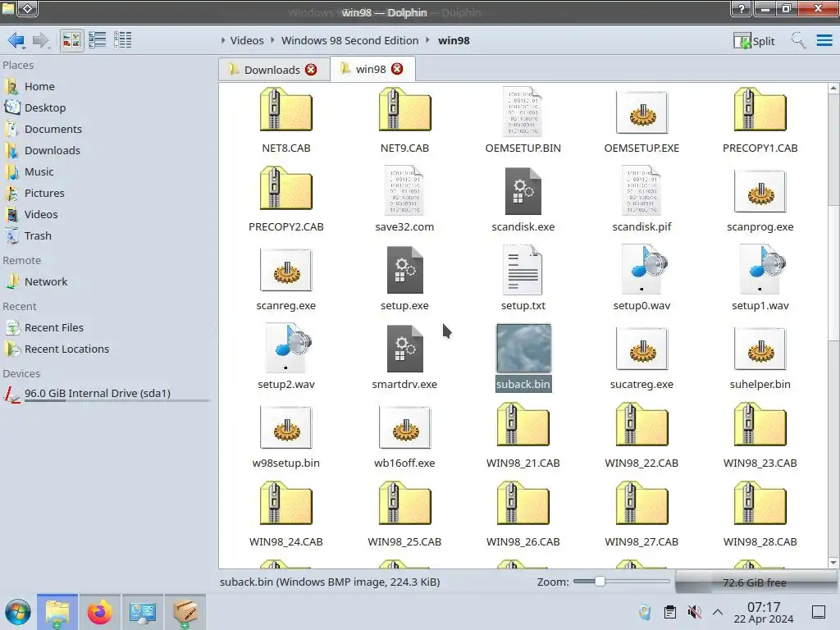840x630 pixels.
Task: Expand the arrow before win98 breadcrumb
Action: pyautogui.click(x=428, y=41)
